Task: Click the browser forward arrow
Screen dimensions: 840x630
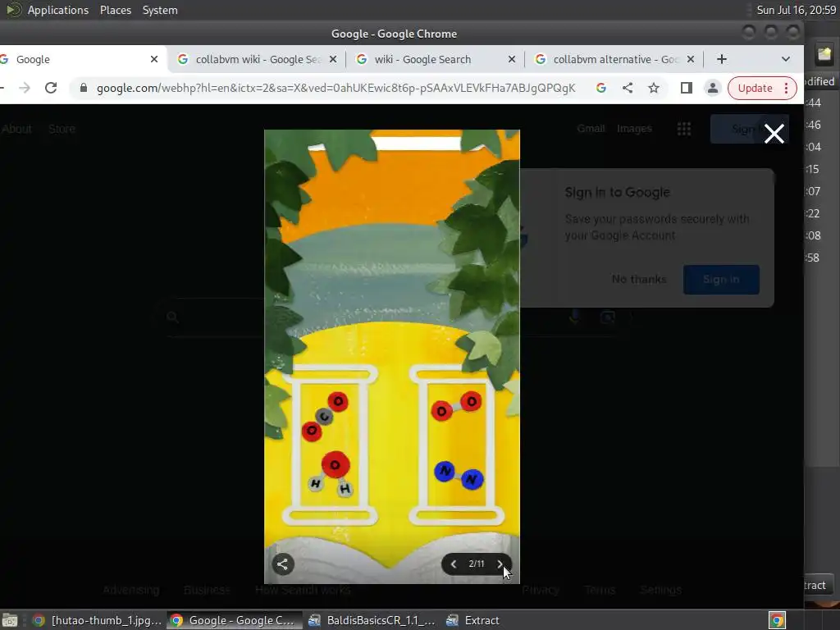Action: [x=25, y=88]
